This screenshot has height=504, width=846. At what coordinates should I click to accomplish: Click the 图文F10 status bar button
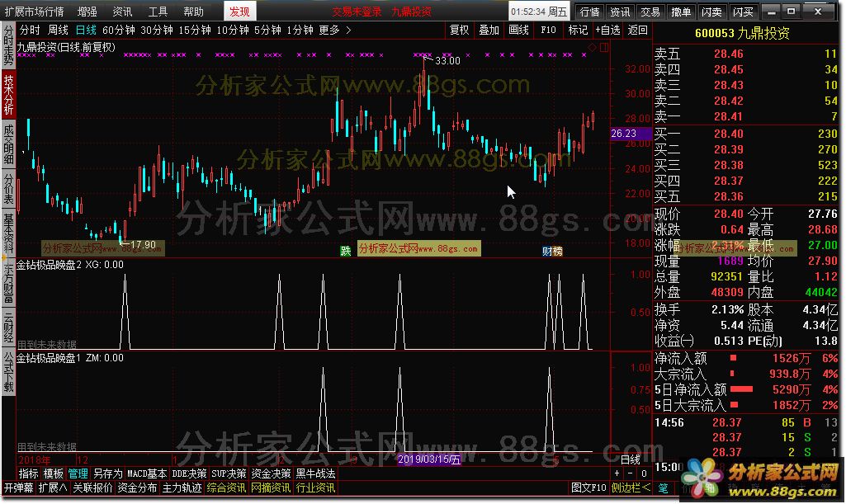click(588, 488)
